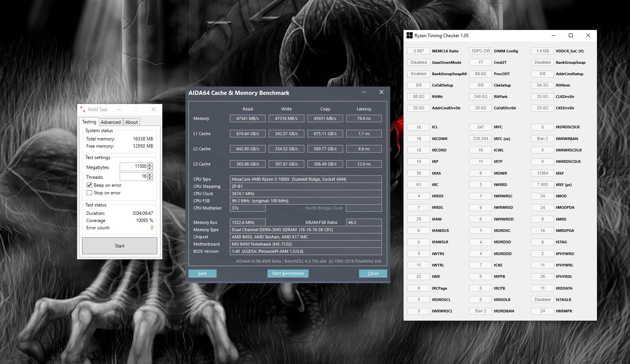
Task: Click the Cmd2T value 1T
Action: click(x=481, y=62)
